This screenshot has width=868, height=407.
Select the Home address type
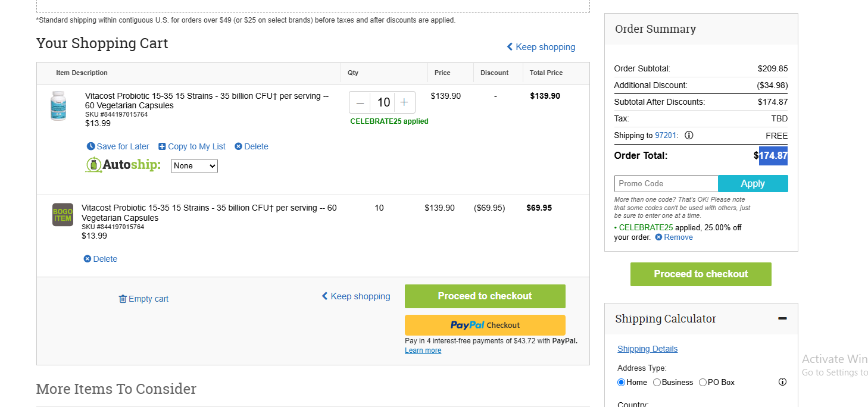pyautogui.click(x=622, y=382)
